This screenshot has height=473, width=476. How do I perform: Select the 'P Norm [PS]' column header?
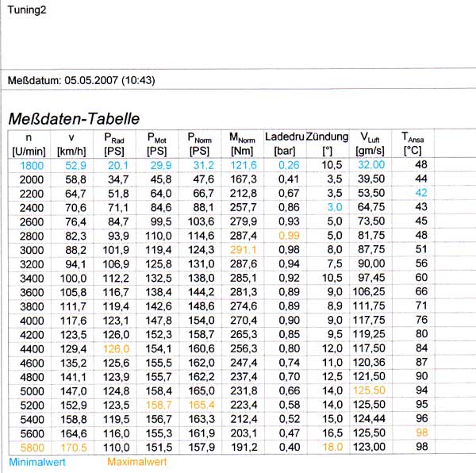(x=199, y=144)
